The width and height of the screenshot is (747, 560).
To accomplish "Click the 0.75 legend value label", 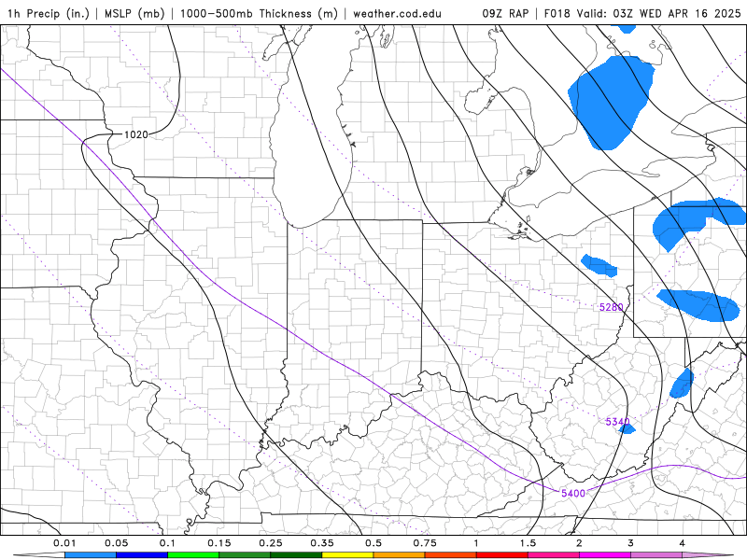I will point(425,543).
